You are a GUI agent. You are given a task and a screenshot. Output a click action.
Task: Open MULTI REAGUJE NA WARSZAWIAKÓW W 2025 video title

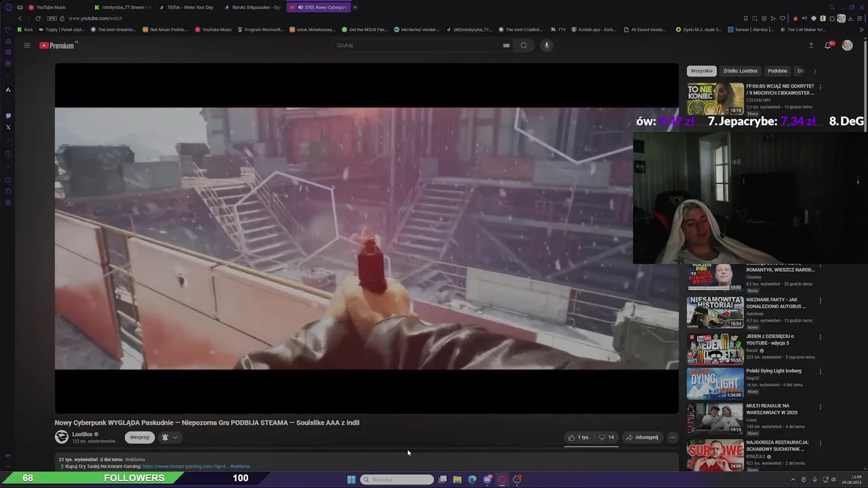click(772, 409)
